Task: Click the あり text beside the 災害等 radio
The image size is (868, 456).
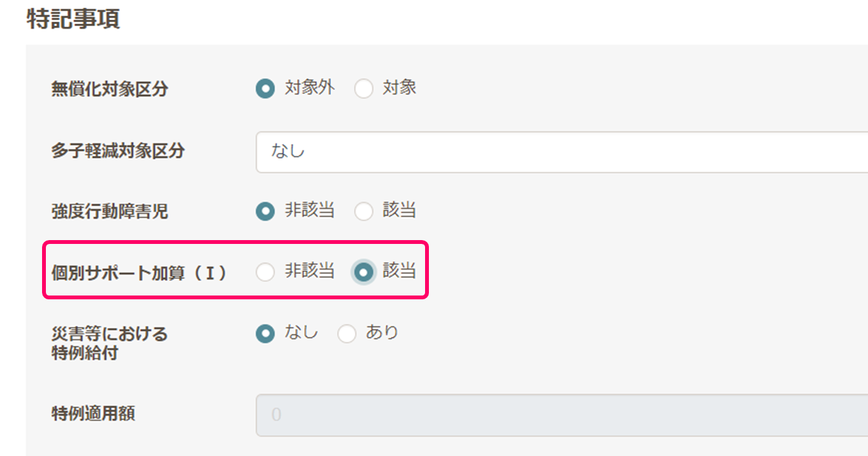Action: (382, 332)
